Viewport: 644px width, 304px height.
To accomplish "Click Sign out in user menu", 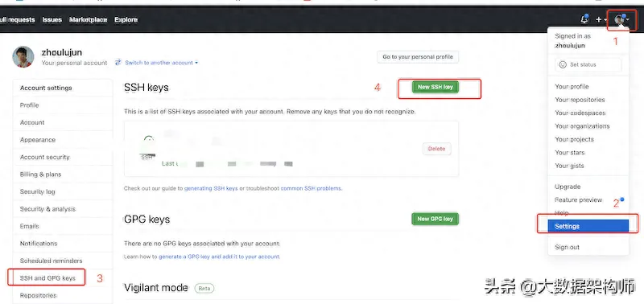I will (588, 248).
